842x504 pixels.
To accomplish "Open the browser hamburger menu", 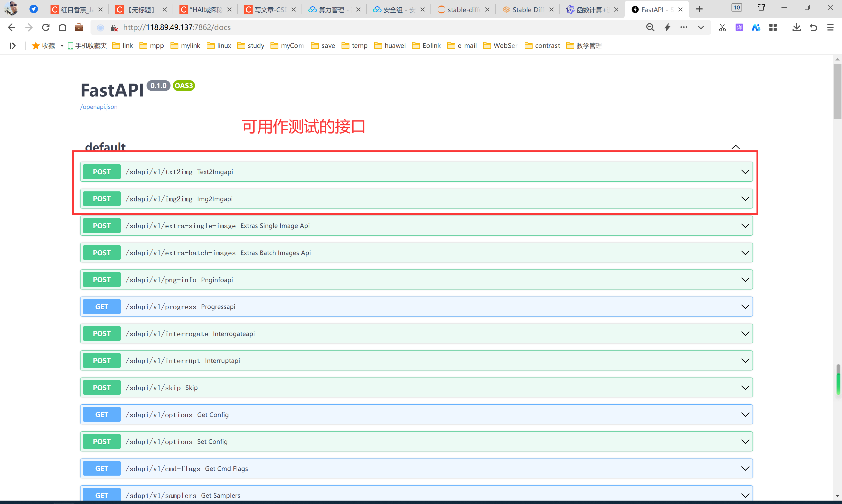I will coord(830,28).
